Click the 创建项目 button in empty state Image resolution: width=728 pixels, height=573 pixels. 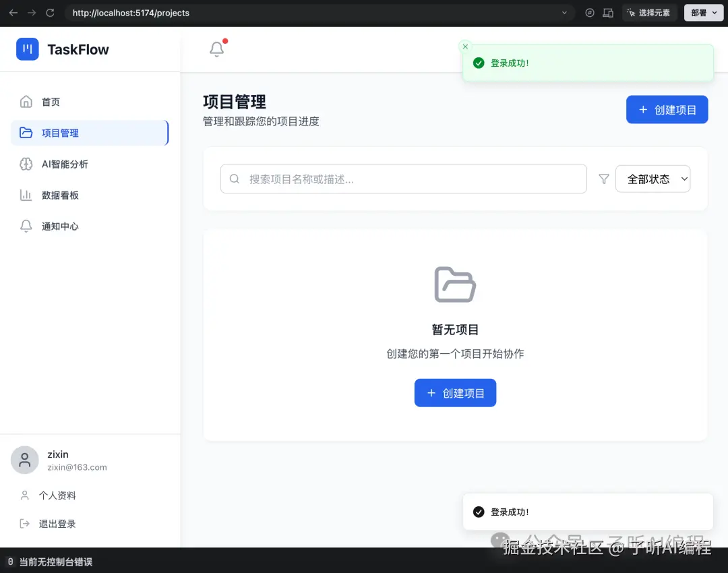[455, 392]
